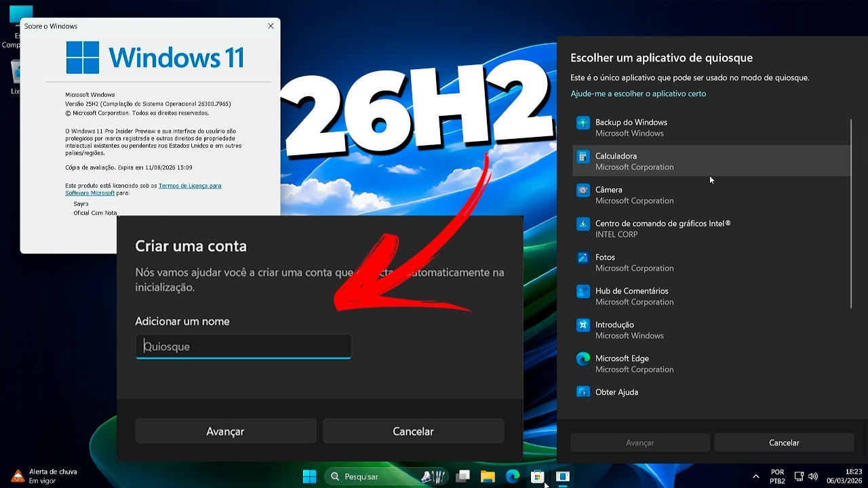Select the Câmera app icon

click(x=583, y=190)
